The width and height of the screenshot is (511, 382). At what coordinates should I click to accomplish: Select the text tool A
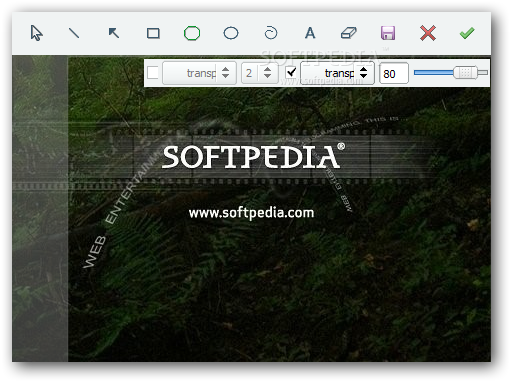310,33
